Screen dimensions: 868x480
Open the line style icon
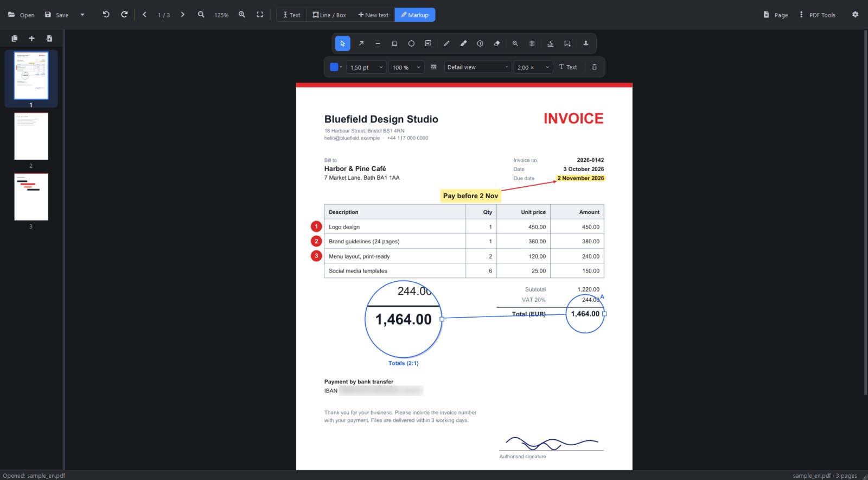pyautogui.click(x=433, y=67)
